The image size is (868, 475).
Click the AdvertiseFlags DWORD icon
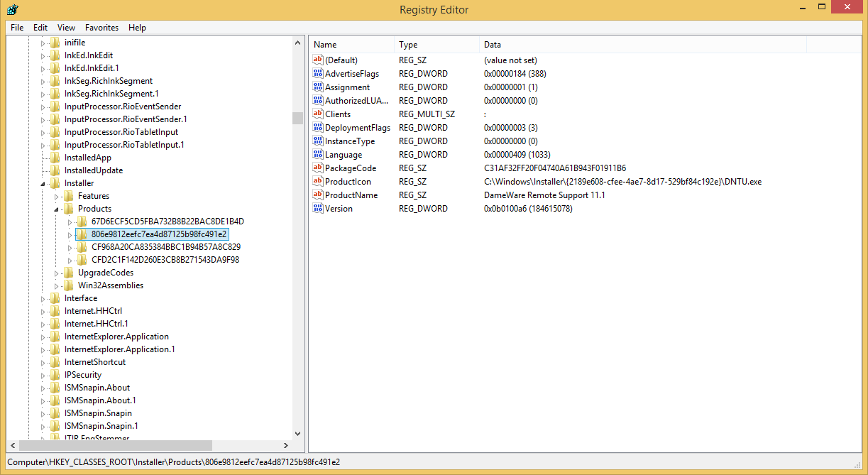(318, 74)
